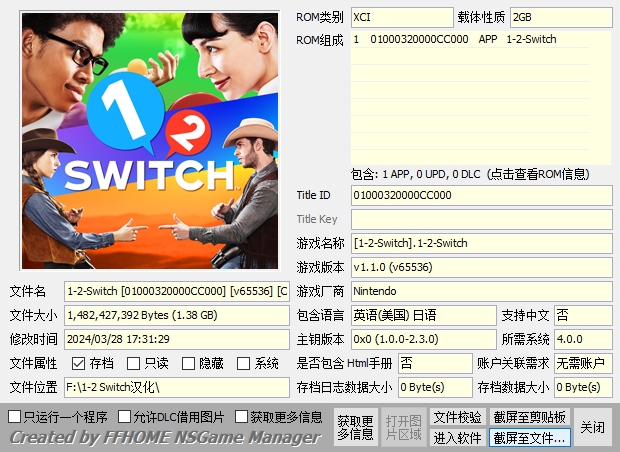Tick the 系统 system attribute checkbox
This screenshot has width=620, height=452.
pyautogui.click(x=243, y=363)
